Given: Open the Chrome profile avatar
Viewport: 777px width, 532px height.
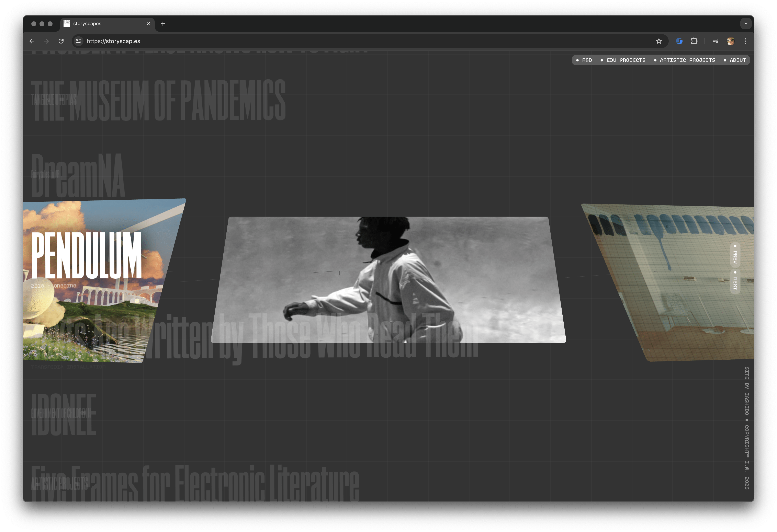Looking at the screenshot, I should 730,41.
